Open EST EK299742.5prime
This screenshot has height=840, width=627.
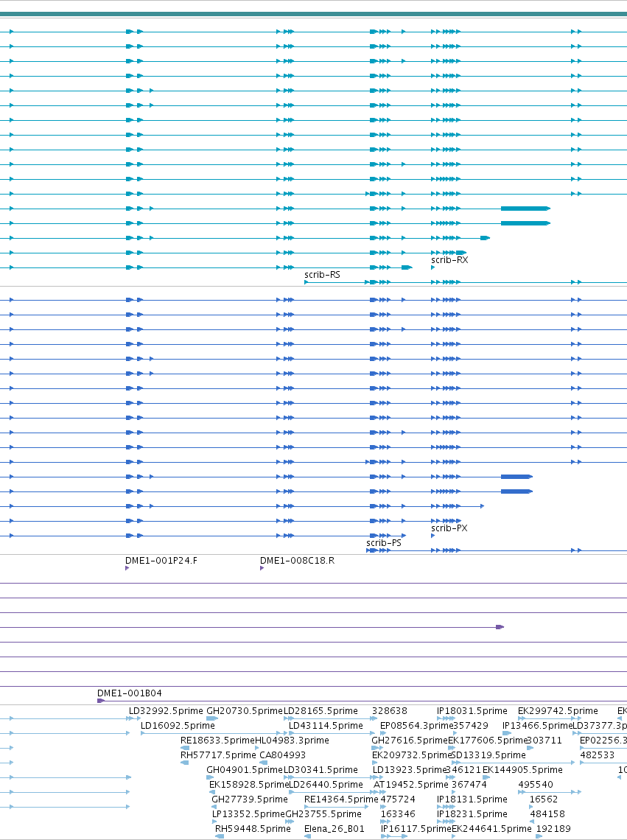[x=558, y=711]
